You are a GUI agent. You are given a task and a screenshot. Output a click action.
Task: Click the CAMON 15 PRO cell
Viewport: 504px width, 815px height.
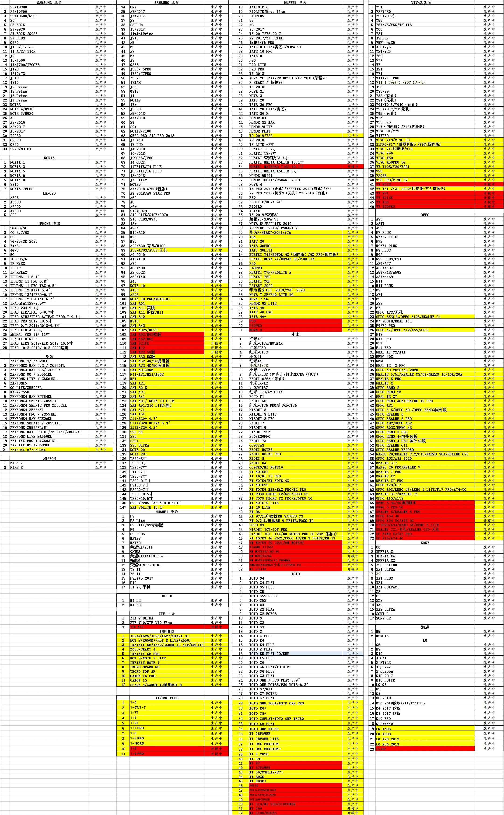(x=167, y=676)
